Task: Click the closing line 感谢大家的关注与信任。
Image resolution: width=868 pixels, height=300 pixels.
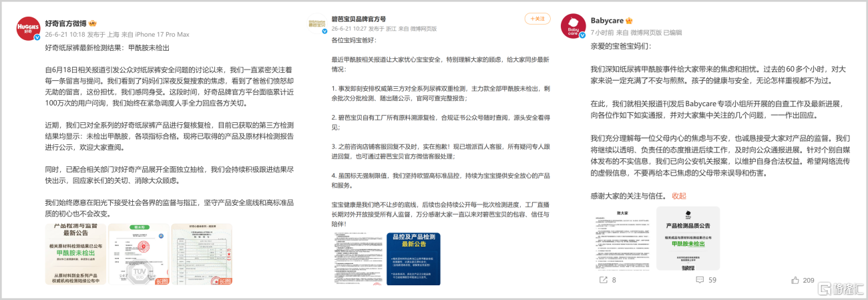Action: point(628,196)
